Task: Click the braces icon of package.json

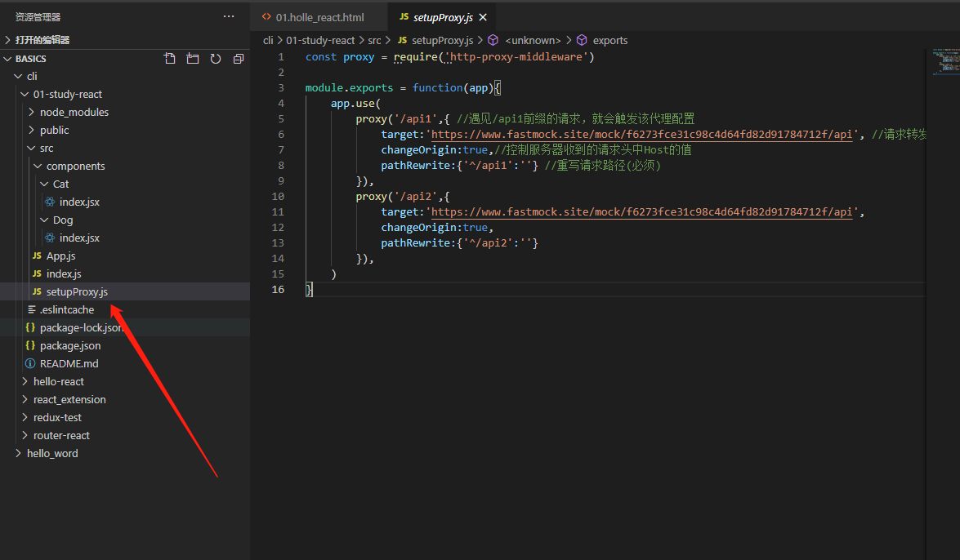Action: pos(30,346)
